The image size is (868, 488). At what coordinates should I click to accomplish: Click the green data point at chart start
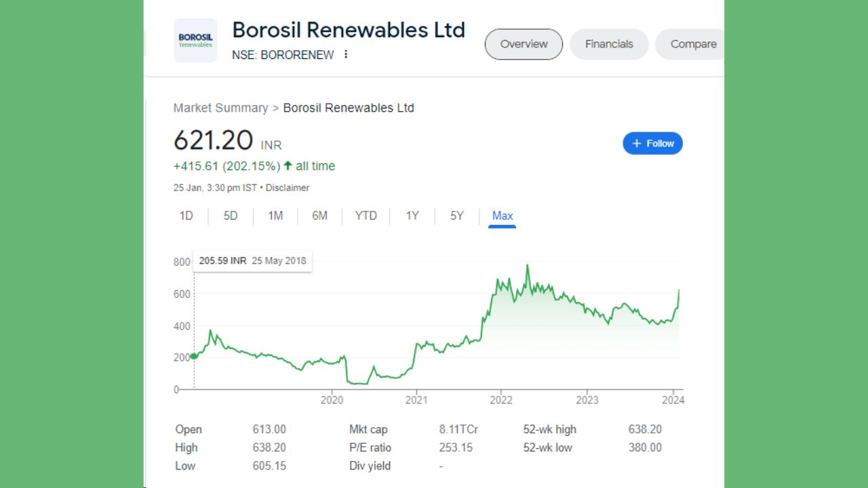[x=194, y=356]
